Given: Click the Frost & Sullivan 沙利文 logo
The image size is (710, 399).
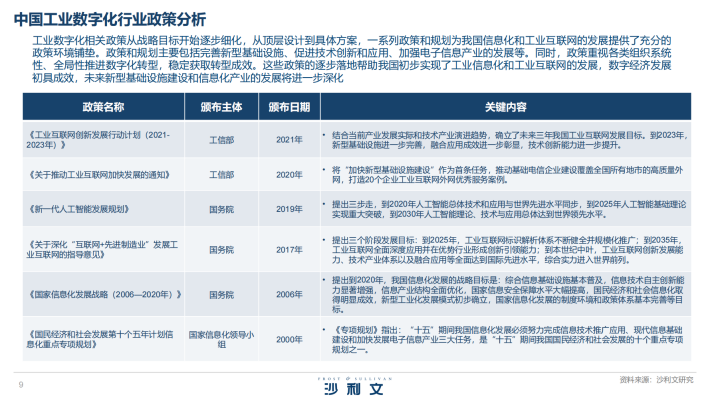Looking at the screenshot, I should pyautogui.click(x=355, y=386).
